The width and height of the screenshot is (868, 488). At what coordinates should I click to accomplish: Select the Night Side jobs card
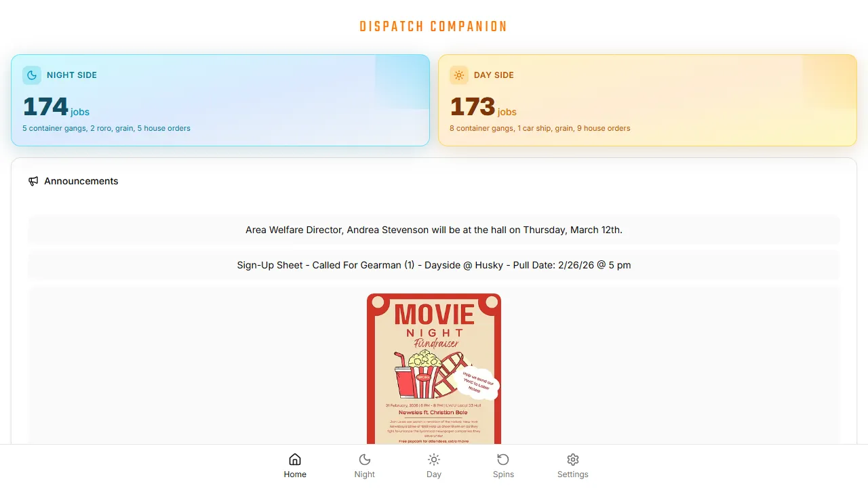(x=220, y=100)
